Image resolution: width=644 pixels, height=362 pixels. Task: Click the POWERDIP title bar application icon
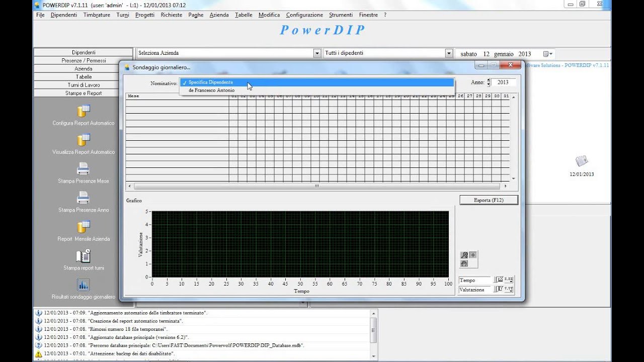(37, 5)
